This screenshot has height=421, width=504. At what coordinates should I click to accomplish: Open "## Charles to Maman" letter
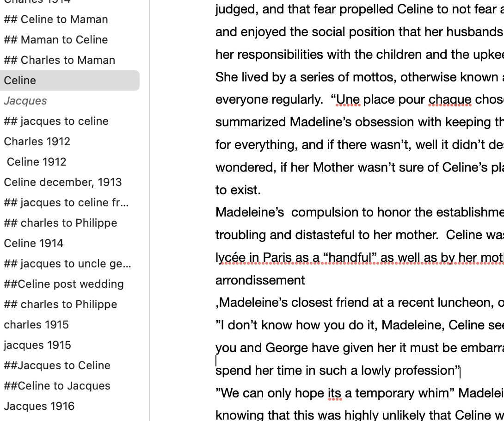tap(59, 60)
